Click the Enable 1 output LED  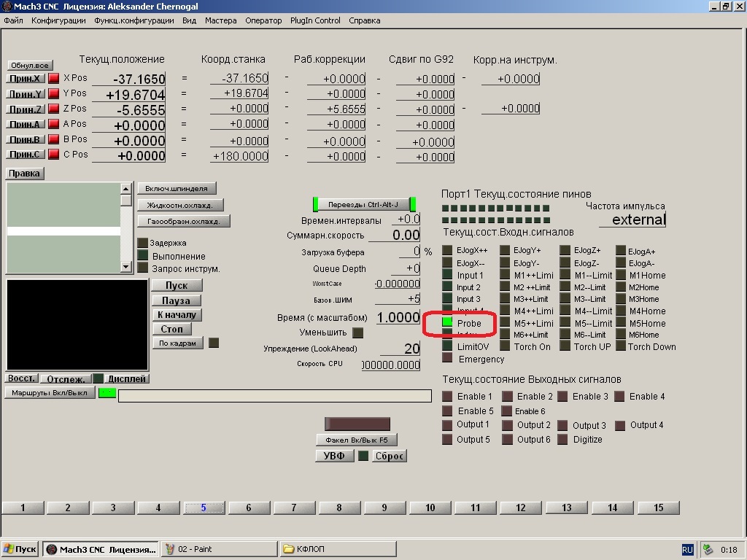(x=447, y=396)
